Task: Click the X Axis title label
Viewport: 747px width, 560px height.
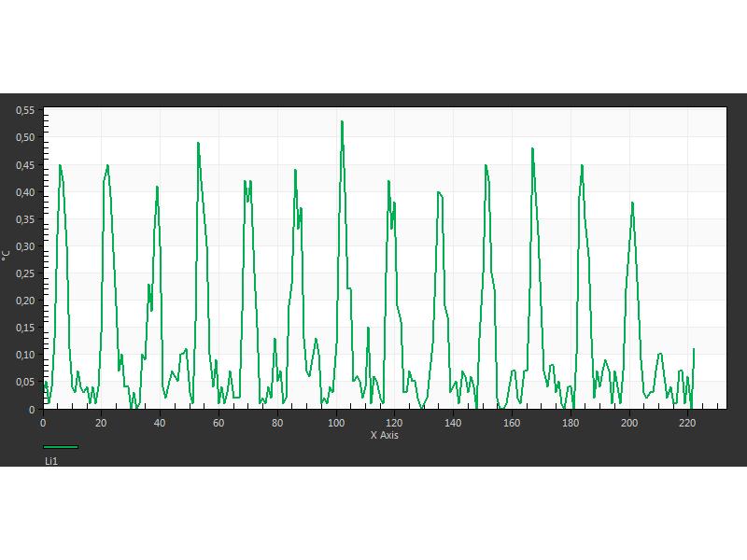Action: pyautogui.click(x=385, y=435)
